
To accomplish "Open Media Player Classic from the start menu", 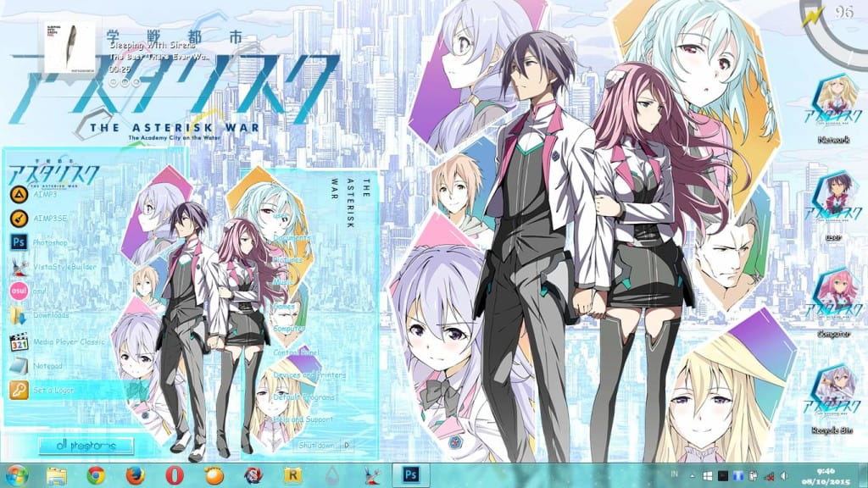I will click(68, 342).
